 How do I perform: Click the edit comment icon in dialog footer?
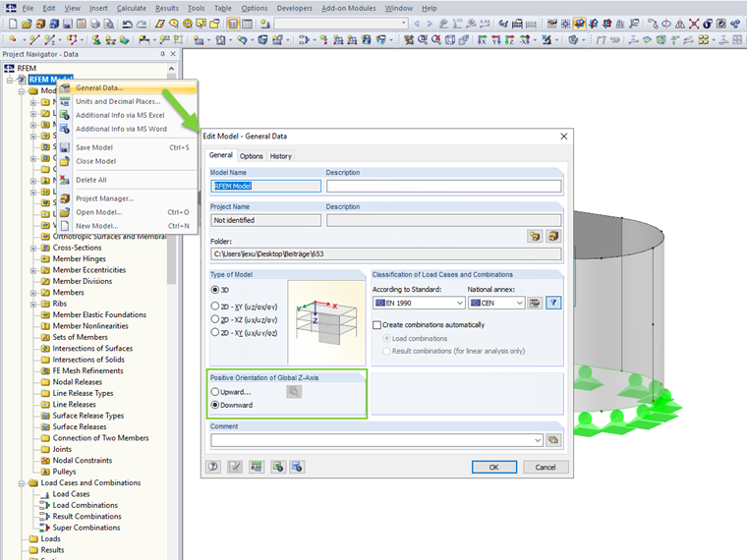(x=235, y=467)
